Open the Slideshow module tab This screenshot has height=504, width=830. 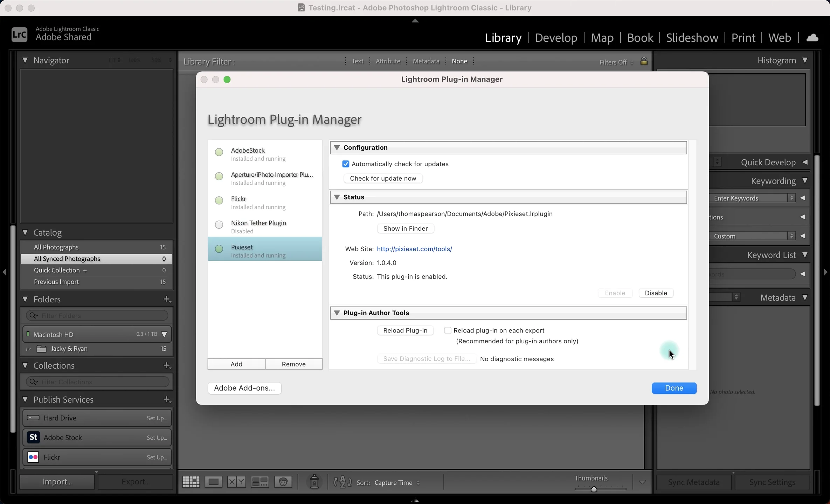(x=692, y=38)
